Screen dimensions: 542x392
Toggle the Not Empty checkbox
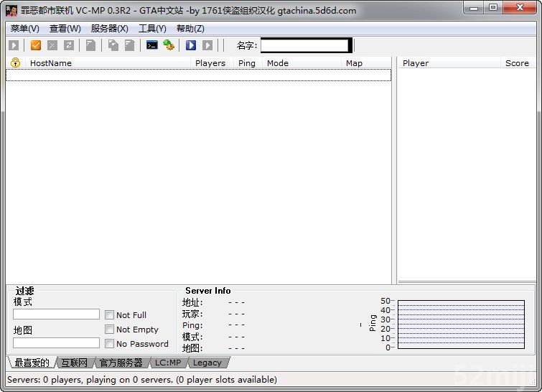[x=109, y=329]
